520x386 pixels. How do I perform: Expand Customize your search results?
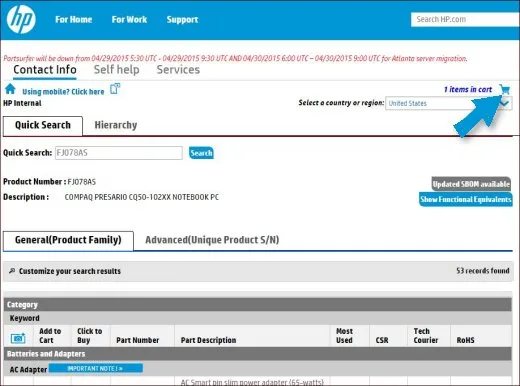(x=70, y=271)
